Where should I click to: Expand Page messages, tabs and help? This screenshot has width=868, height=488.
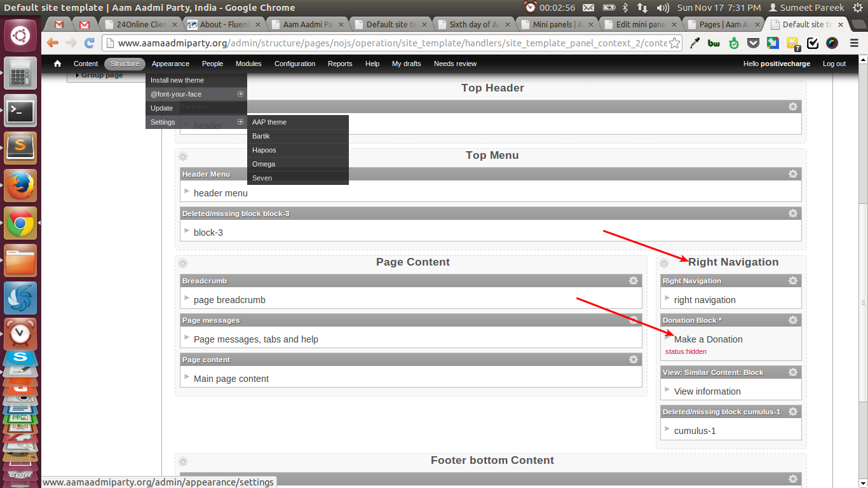pos(187,337)
